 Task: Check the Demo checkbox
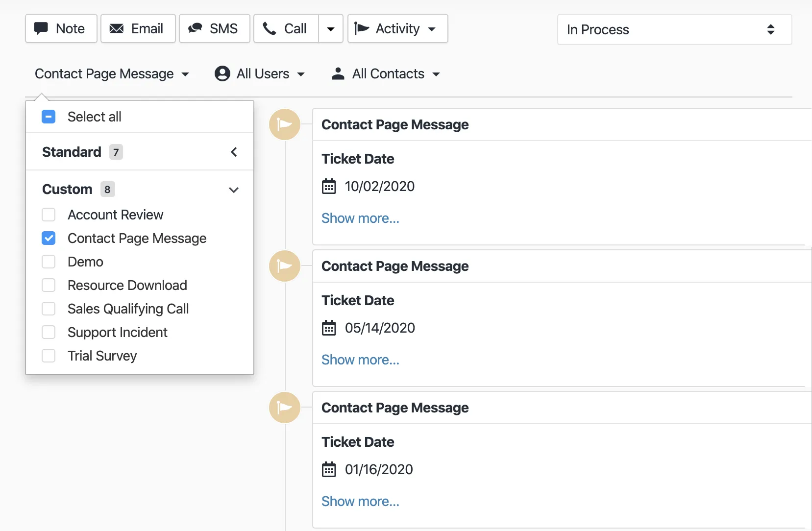pos(49,262)
